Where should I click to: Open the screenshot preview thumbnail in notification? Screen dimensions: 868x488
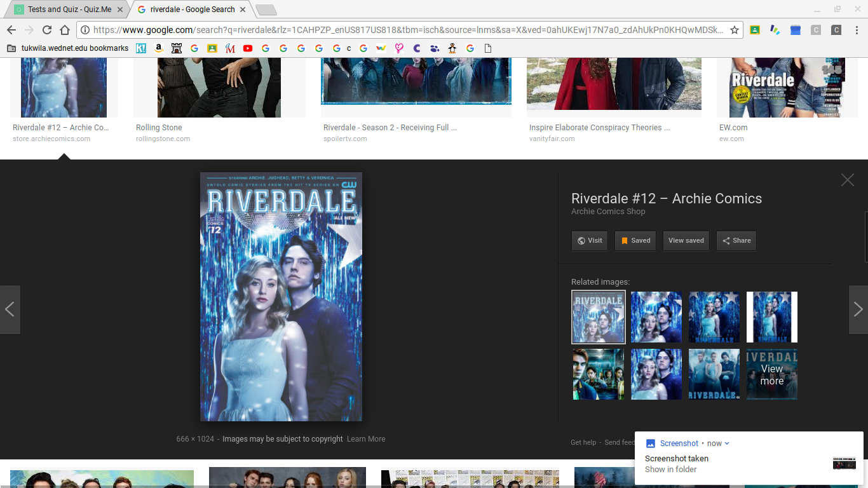844,463
